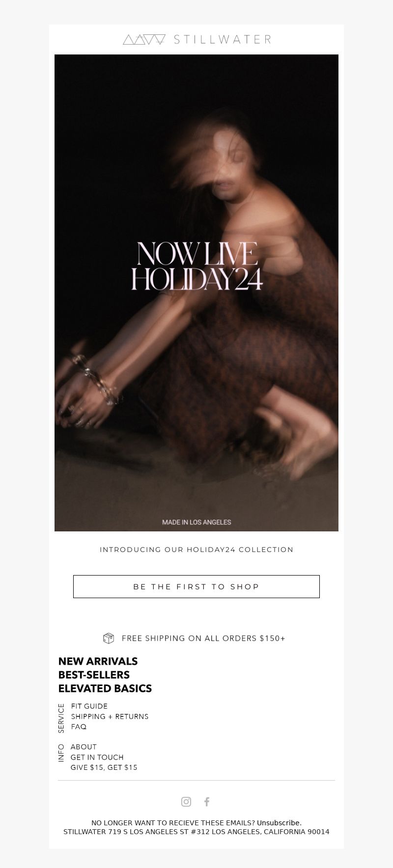
Task: Open the ABOUT link
Action: tap(84, 747)
